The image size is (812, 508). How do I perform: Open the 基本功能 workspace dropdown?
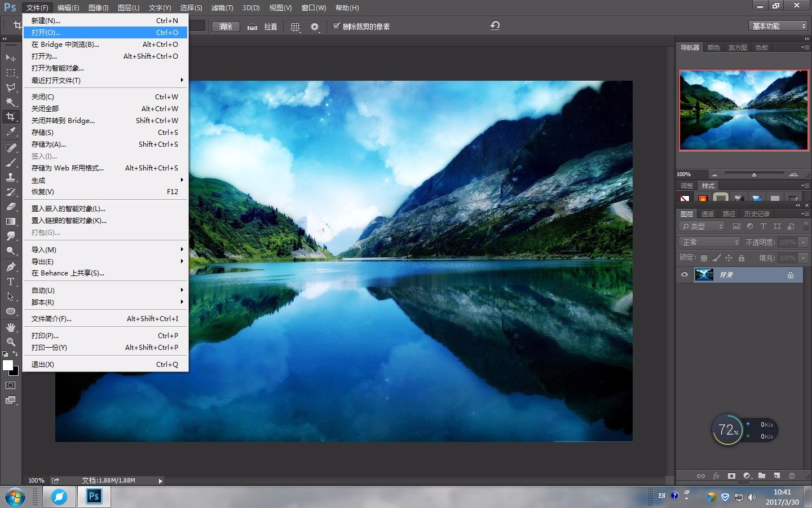779,26
